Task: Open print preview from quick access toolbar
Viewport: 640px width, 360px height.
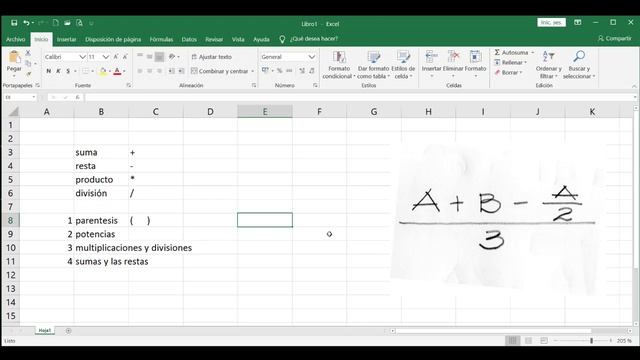Action: coord(79,23)
